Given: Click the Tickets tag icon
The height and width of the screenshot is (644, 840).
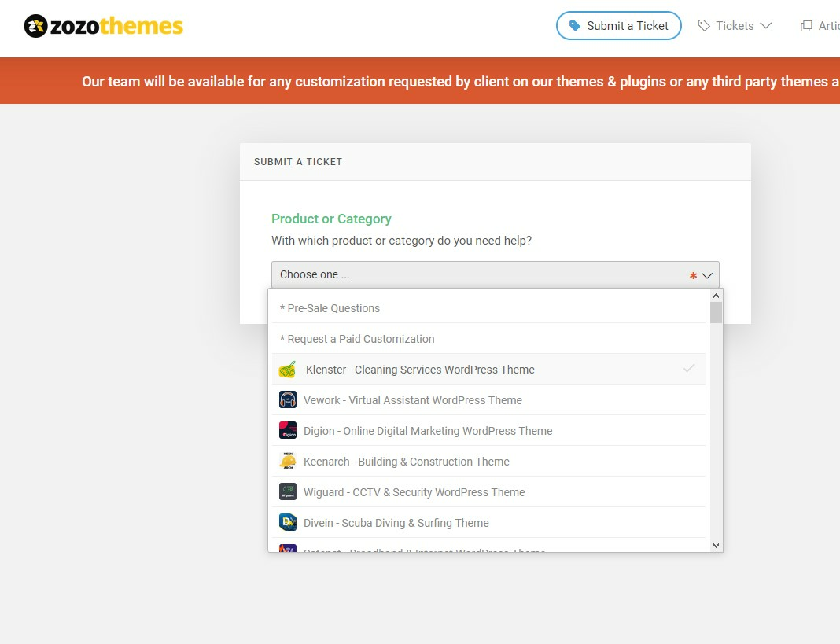Looking at the screenshot, I should tap(704, 26).
